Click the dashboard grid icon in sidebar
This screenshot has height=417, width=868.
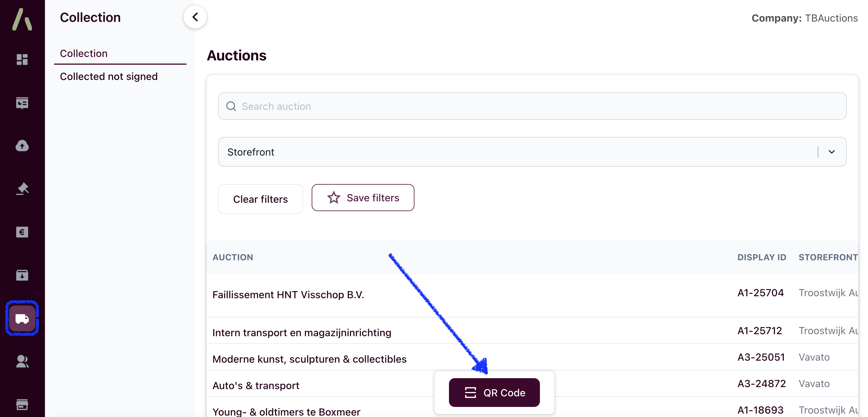coord(22,60)
